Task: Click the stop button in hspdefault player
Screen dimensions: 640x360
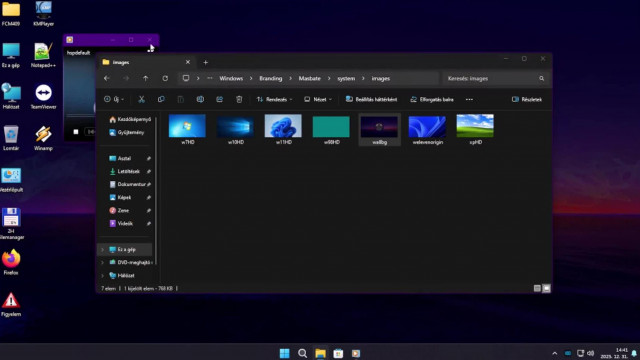Action: tap(76, 131)
